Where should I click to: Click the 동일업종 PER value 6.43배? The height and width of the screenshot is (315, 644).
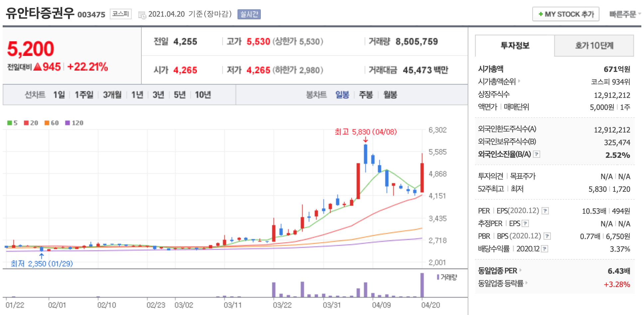point(619,271)
